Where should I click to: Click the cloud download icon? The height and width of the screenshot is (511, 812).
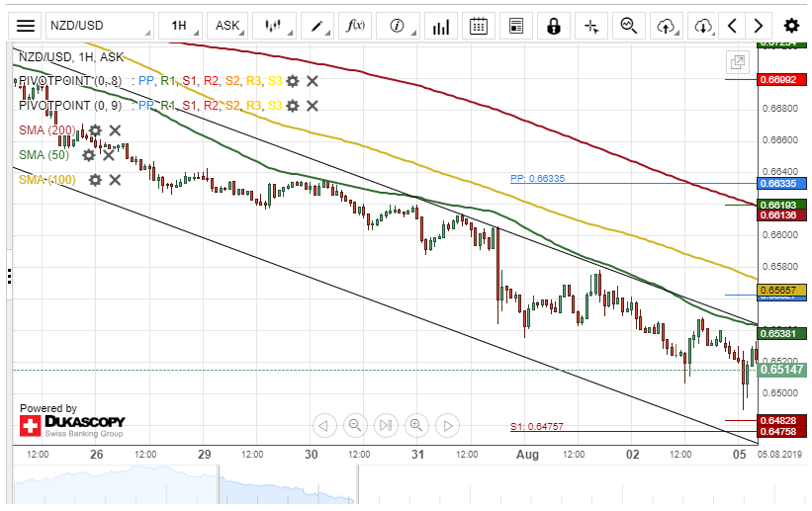click(703, 26)
